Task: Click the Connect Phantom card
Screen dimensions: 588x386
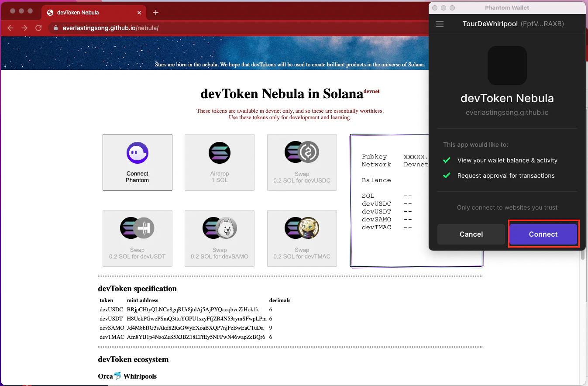Action: coord(138,162)
